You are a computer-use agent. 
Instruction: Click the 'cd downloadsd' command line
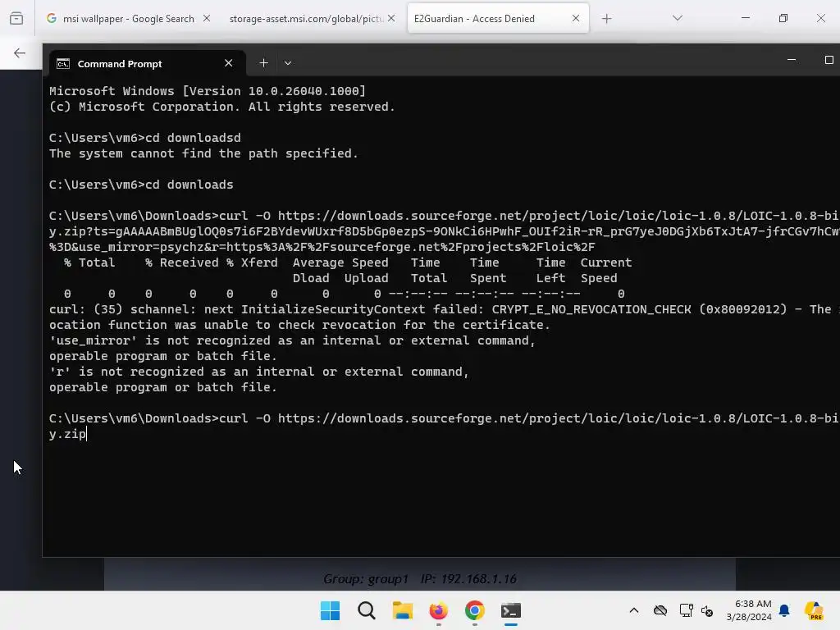click(x=144, y=138)
